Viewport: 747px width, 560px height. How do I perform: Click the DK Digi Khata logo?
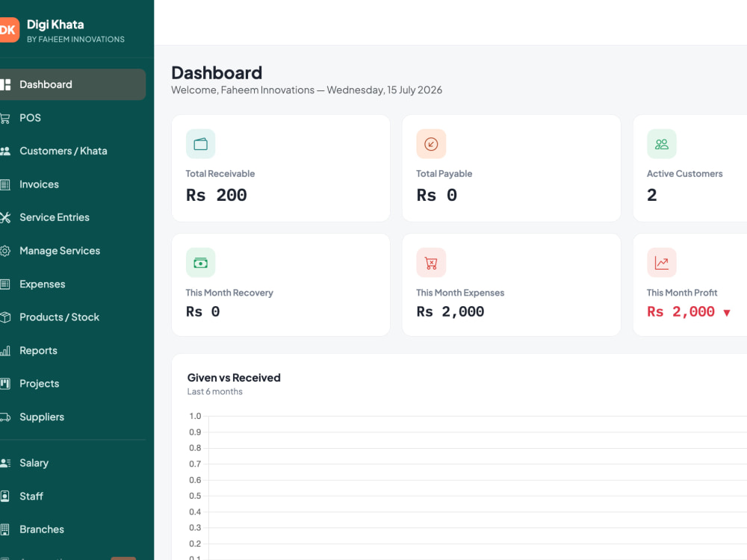pyautogui.click(x=9, y=30)
